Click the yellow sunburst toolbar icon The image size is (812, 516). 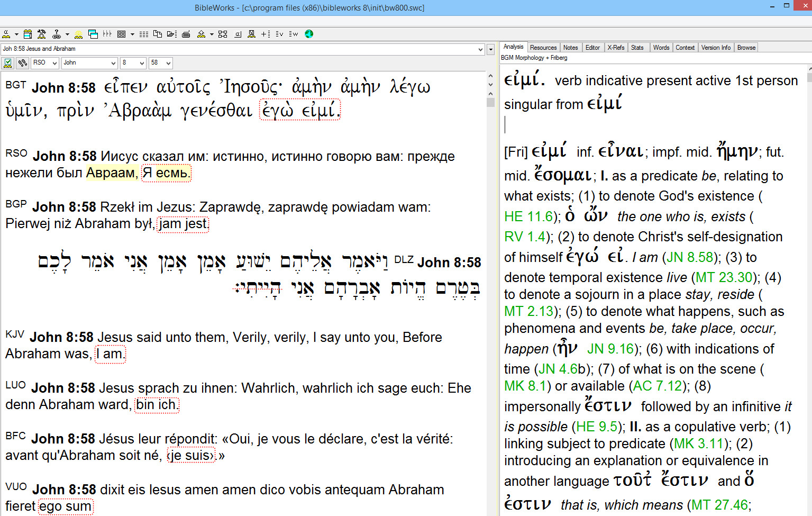point(78,34)
